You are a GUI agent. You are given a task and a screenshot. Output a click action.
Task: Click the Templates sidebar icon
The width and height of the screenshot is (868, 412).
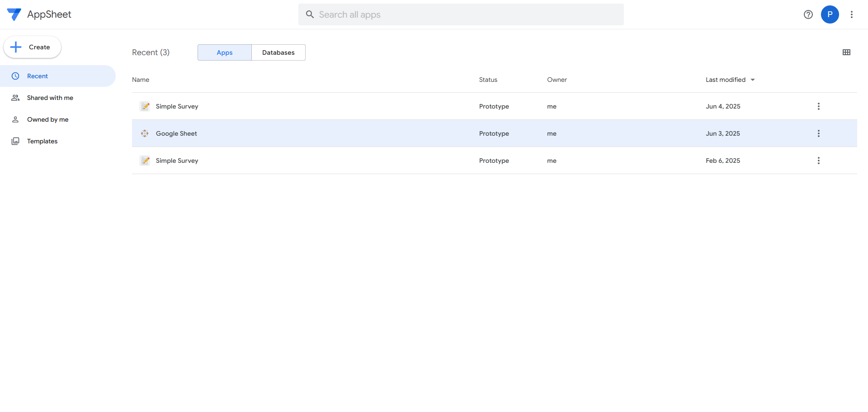point(15,141)
